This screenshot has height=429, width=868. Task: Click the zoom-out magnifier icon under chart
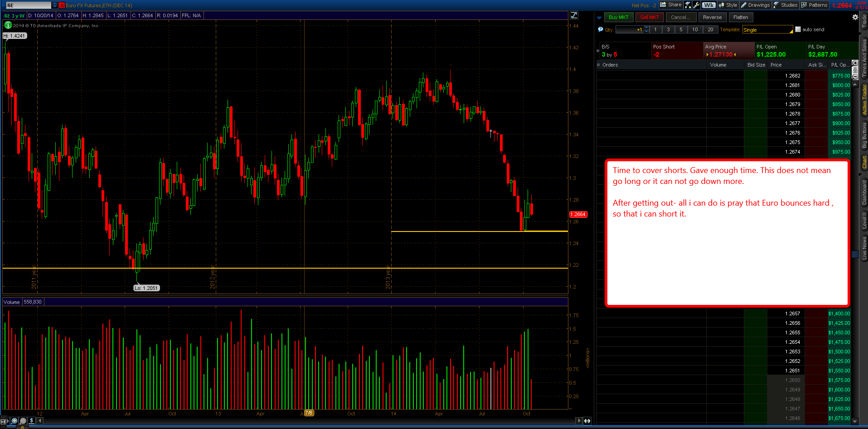point(23,421)
